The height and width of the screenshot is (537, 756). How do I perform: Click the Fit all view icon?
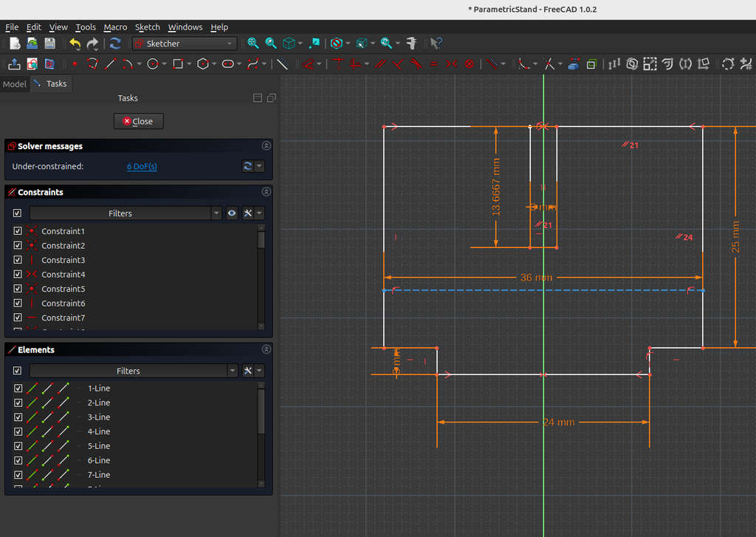click(253, 44)
